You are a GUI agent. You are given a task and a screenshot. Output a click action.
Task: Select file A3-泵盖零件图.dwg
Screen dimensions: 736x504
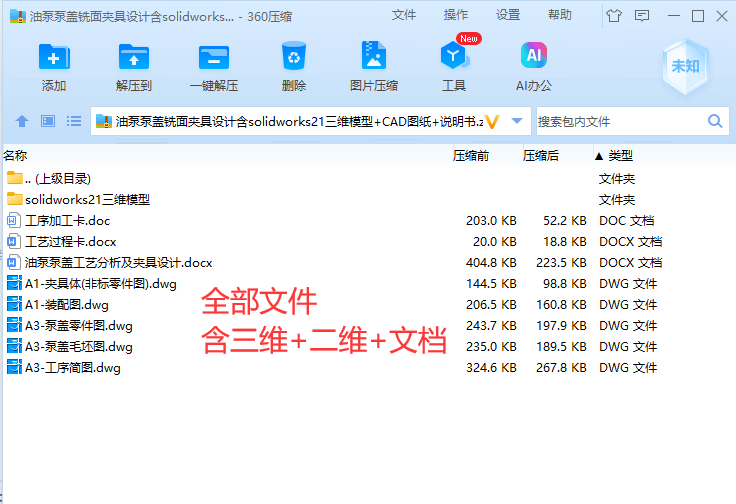78,326
